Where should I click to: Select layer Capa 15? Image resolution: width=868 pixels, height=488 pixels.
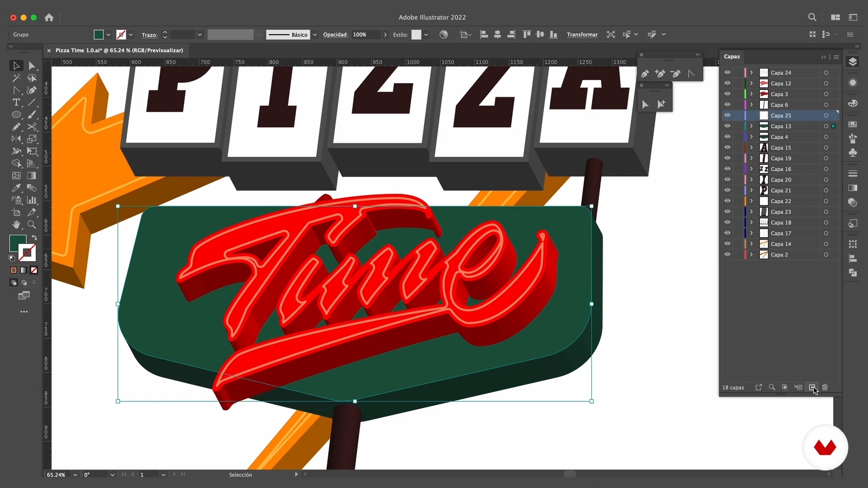pyautogui.click(x=781, y=148)
